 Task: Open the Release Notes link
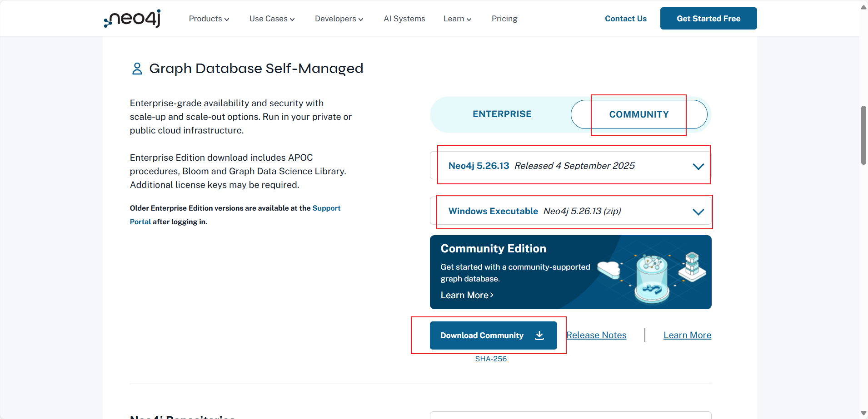[x=596, y=335]
